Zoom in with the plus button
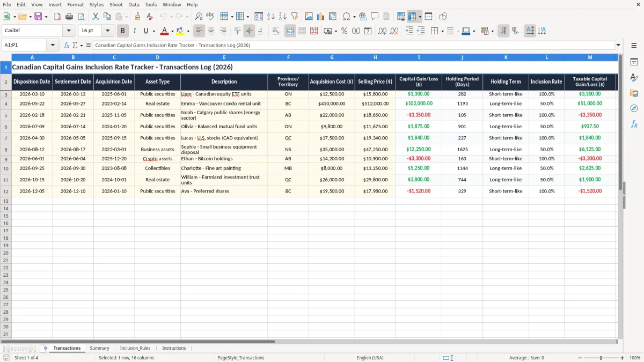Screen dimensions: 644x362 pyautogui.click(x=623, y=358)
